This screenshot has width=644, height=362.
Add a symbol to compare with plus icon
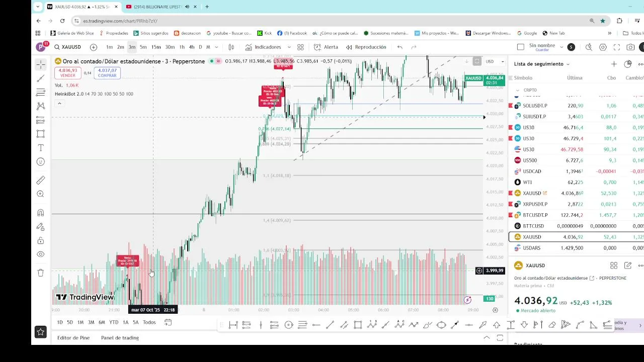coord(94,47)
